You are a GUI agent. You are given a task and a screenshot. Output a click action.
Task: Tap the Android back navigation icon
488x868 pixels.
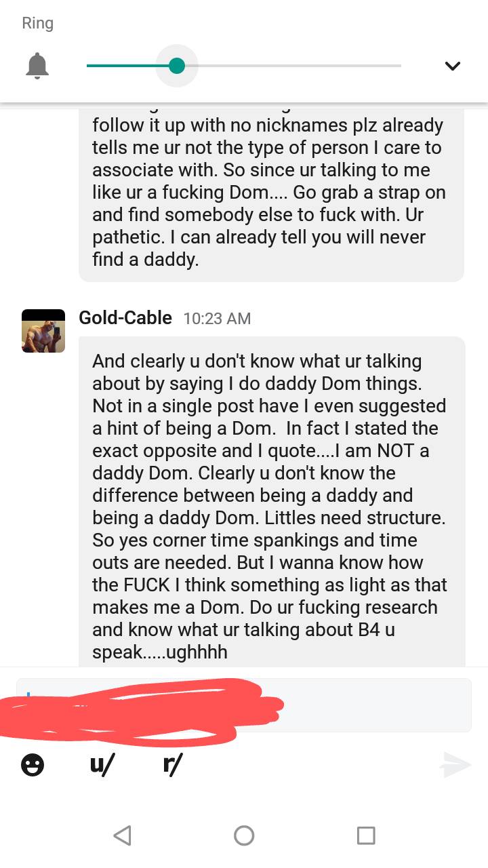pos(122,835)
